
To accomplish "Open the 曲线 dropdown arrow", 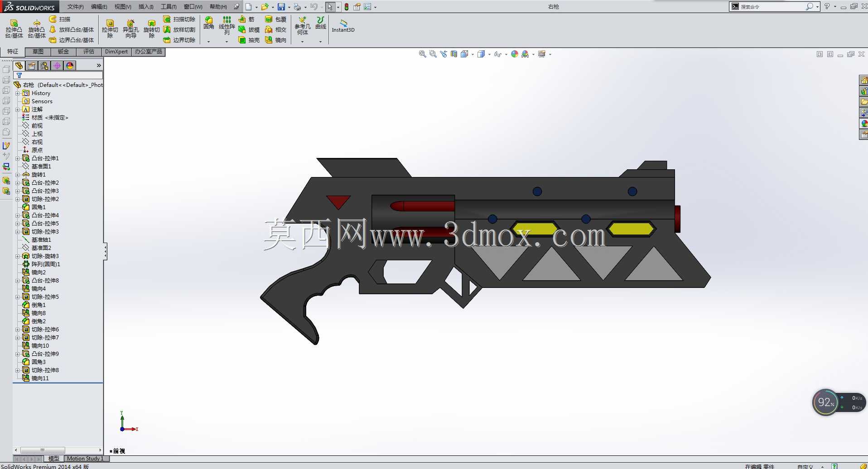I will point(321,42).
